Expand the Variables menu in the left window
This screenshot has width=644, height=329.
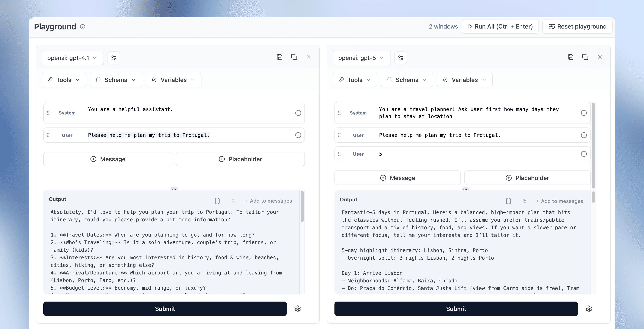[x=173, y=80]
